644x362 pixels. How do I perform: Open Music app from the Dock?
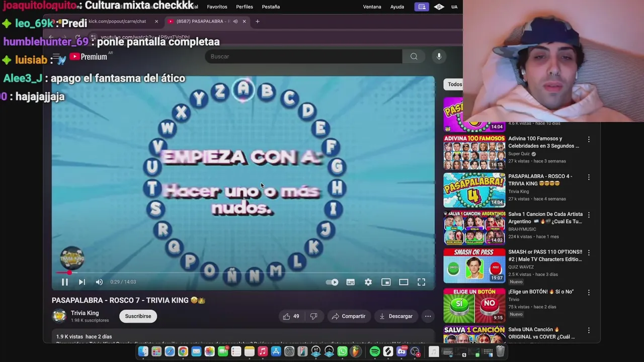point(263,351)
